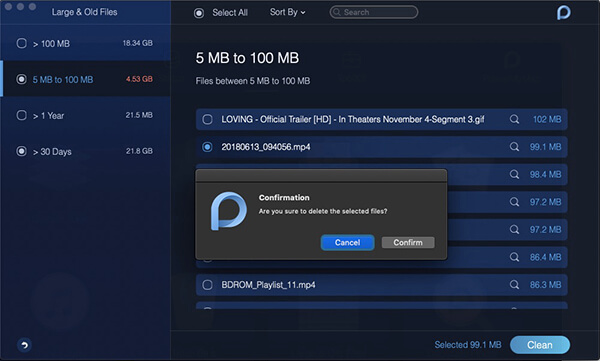Click the 86.3 MB size value
This screenshot has height=361, width=600.
click(x=545, y=285)
